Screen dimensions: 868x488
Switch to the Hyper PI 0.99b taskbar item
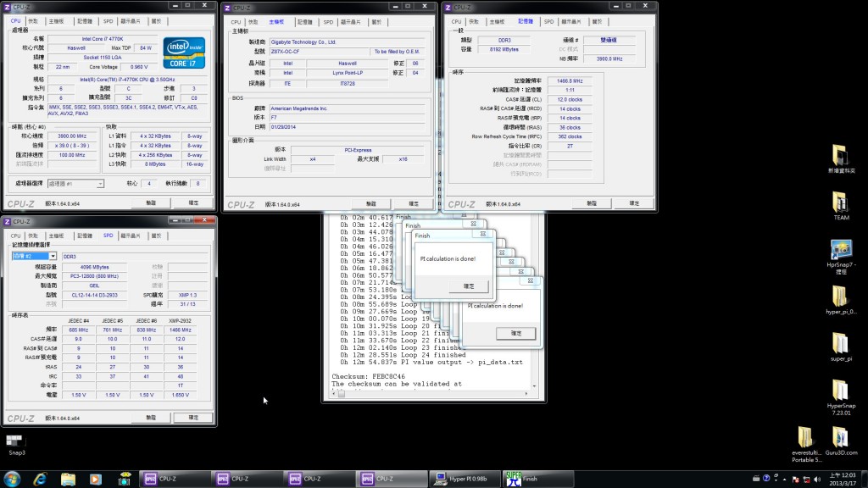tap(465, 479)
